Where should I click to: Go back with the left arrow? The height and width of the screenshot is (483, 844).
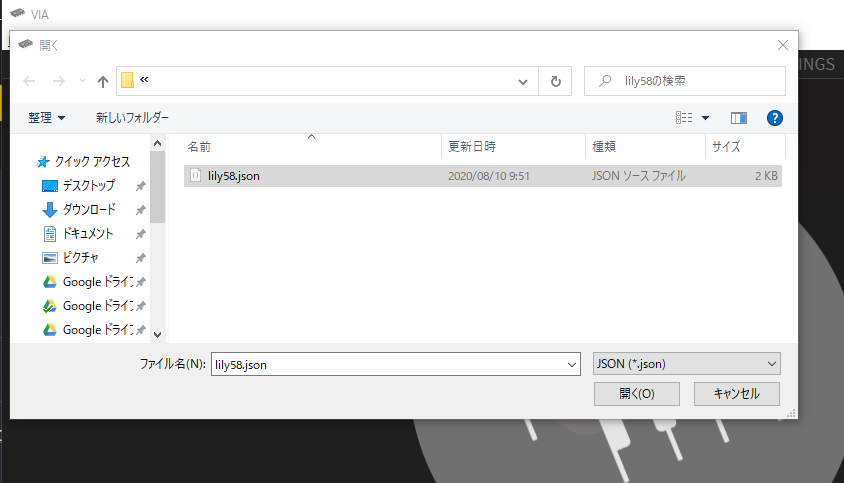pyautogui.click(x=29, y=81)
